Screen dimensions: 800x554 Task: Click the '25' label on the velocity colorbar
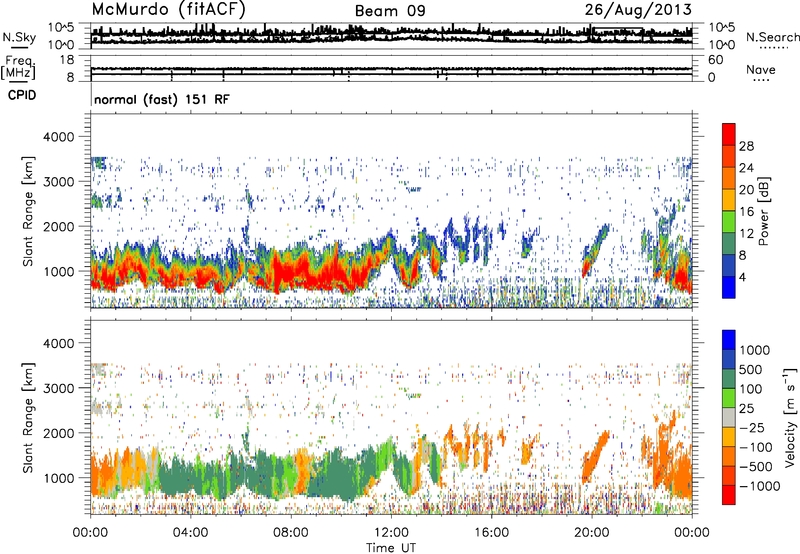[747, 409]
